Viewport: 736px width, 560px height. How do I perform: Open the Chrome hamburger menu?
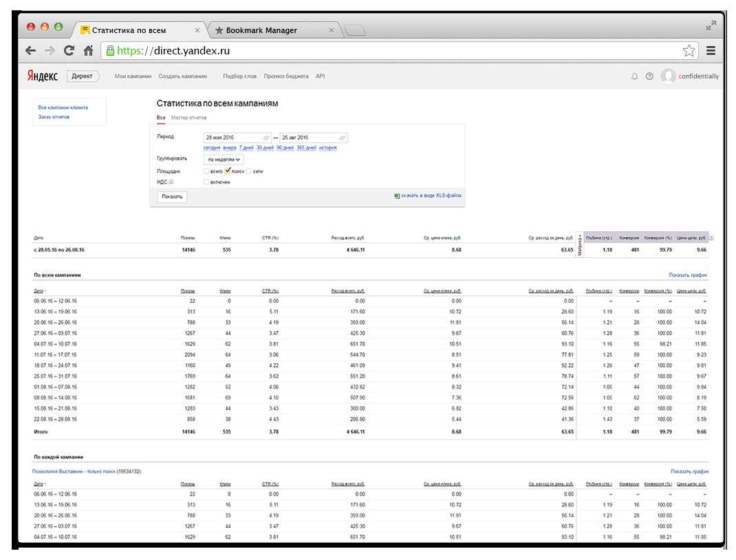[711, 51]
